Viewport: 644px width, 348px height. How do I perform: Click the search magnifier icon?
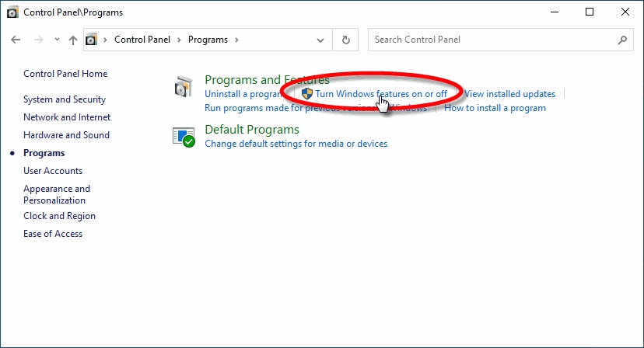pyautogui.click(x=622, y=40)
